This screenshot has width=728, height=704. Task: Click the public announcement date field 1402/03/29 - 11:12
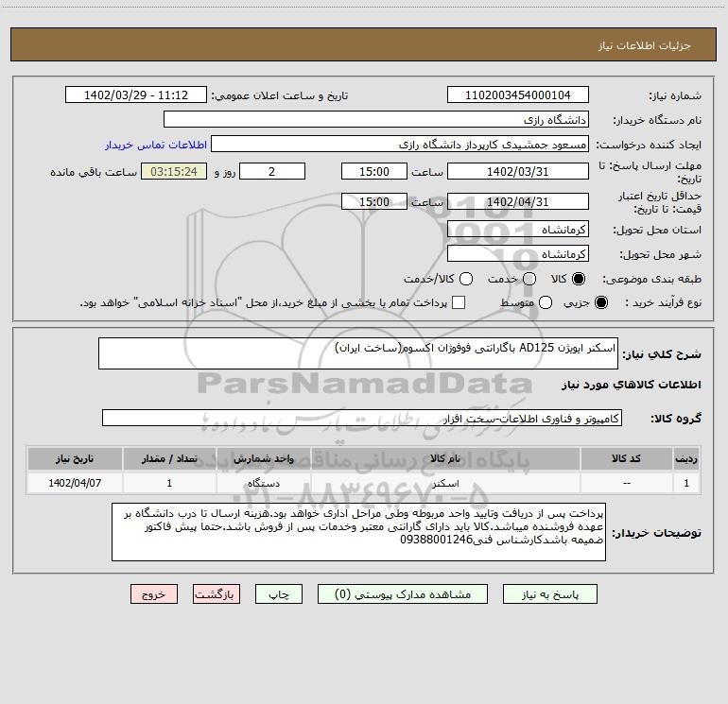pyautogui.click(x=136, y=94)
